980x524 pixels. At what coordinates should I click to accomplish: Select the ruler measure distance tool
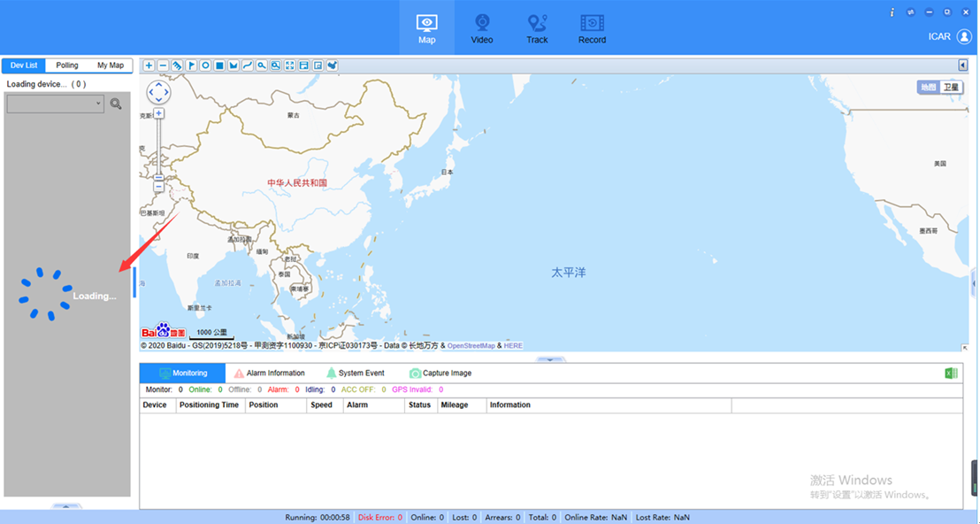178,65
